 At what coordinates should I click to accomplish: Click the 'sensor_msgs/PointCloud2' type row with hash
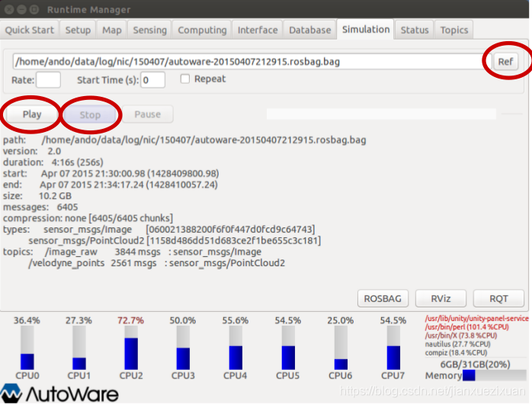[x=175, y=241]
